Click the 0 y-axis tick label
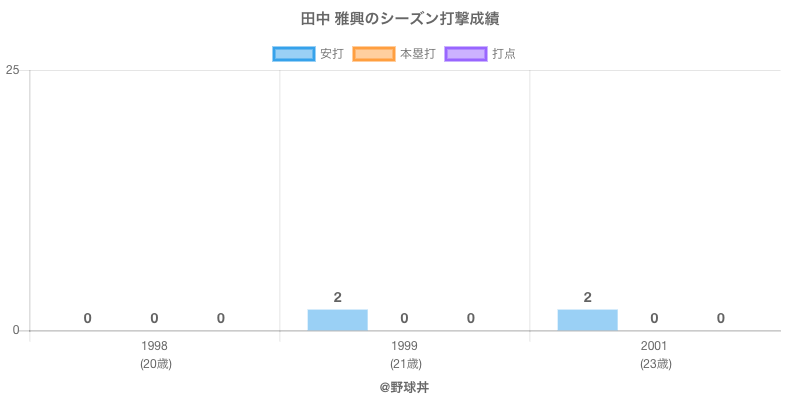This screenshot has height=400, width=800. tap(16, 331)
